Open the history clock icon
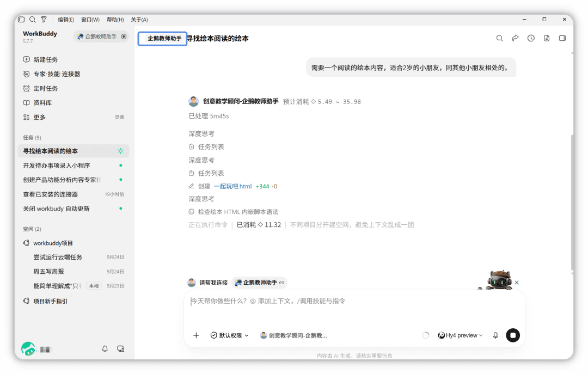 click(531, 38)
